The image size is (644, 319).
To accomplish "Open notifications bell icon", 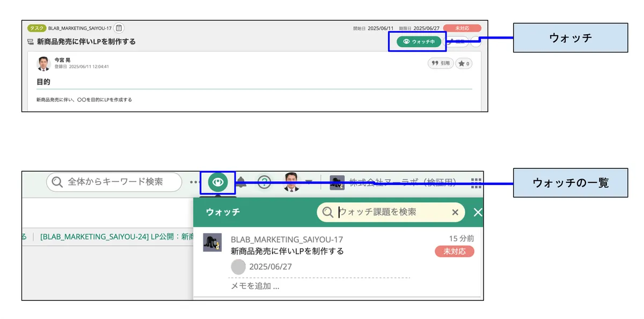I will (x=241, y=182).
